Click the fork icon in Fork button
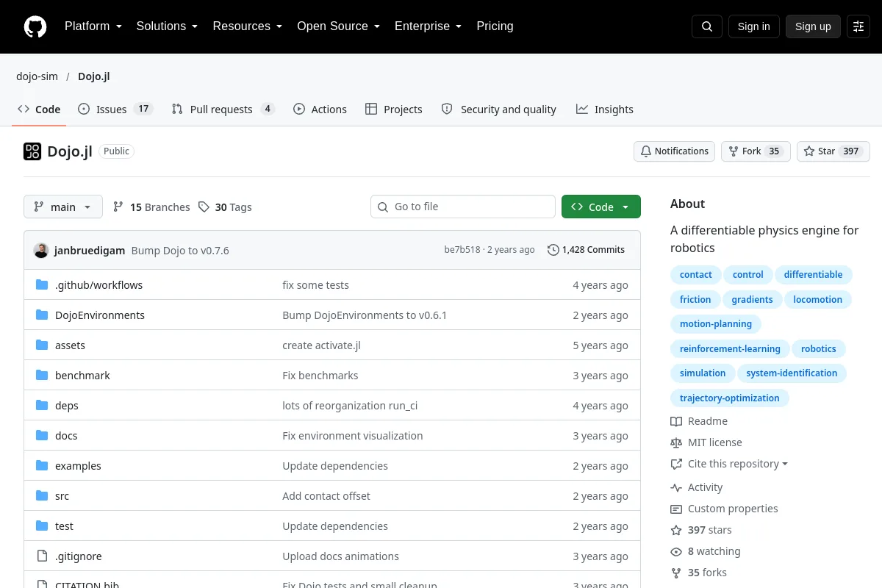Image resolution: width=882 pixels, height=588 pixels. [733, 151]
